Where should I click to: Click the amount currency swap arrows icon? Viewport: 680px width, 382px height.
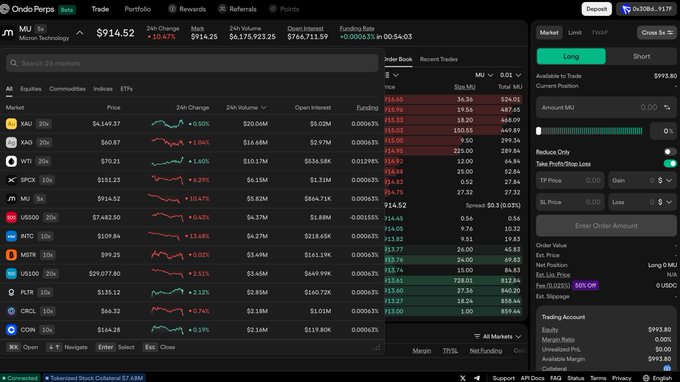point(667,108)
